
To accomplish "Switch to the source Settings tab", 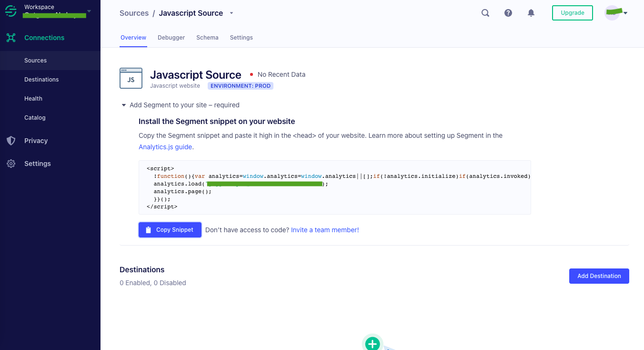I will 241,38.
